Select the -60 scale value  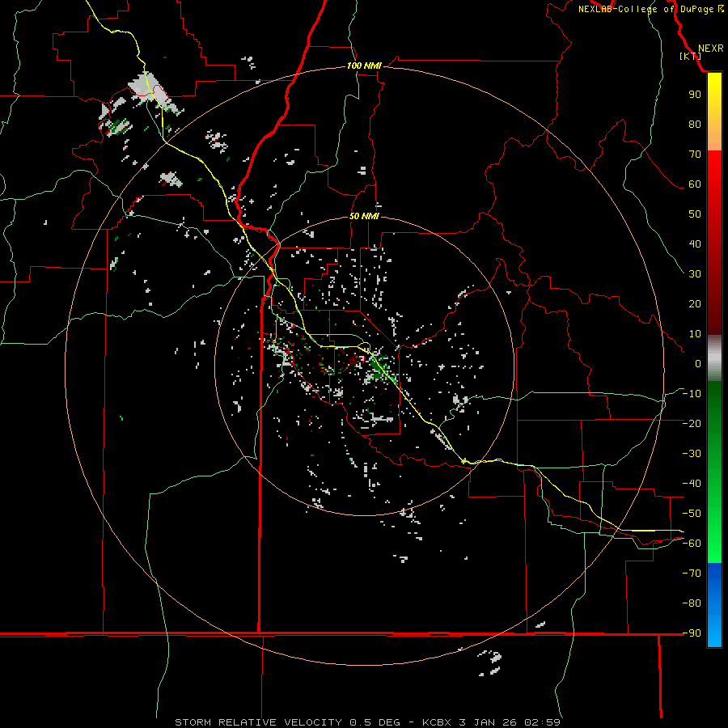pyautogui.click(x=692, y=544)
